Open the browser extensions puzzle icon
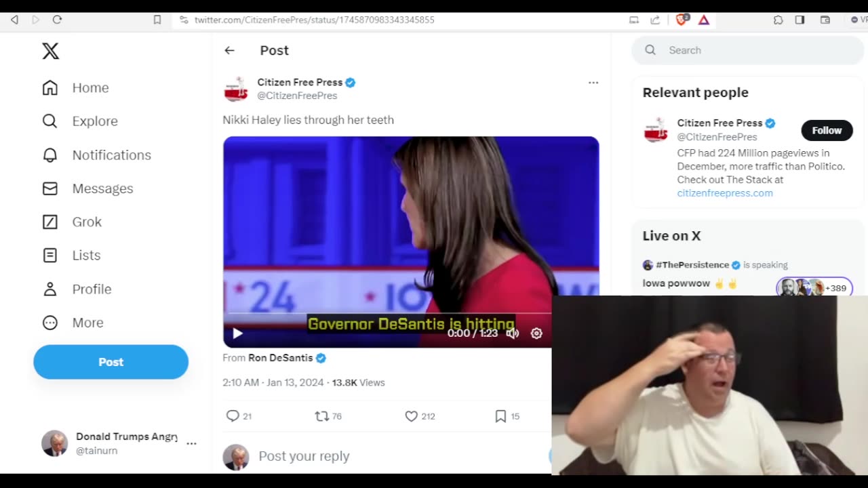The width and height of the screenshot is (868, 488). (778, 20)
